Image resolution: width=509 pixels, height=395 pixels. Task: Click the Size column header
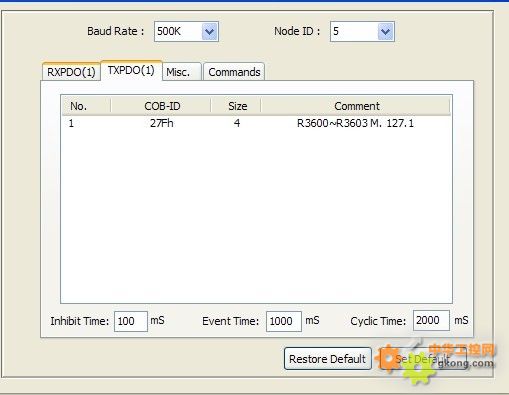(236, 106)
